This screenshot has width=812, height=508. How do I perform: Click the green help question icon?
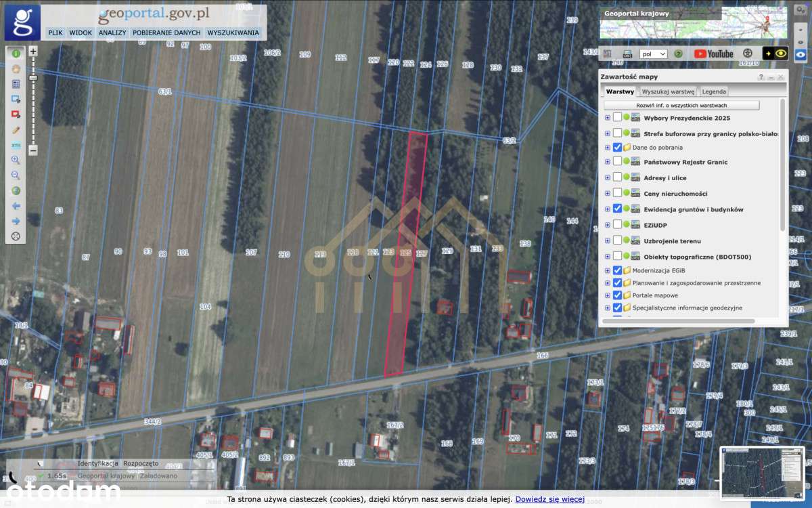[678, 54]
